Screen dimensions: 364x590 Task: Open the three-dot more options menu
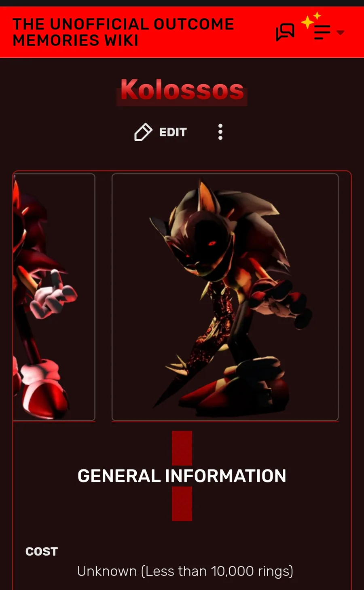pos(220,132)
